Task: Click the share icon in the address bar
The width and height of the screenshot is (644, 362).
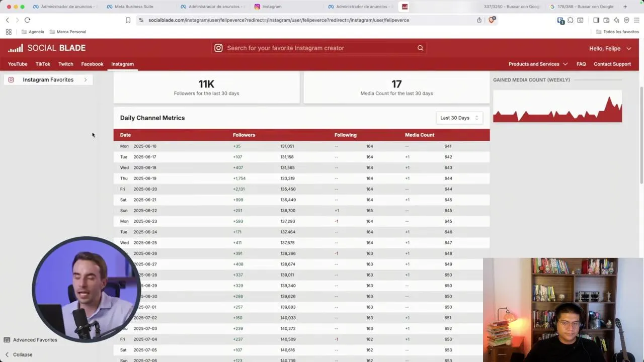Action: click(x=479, y=20)
